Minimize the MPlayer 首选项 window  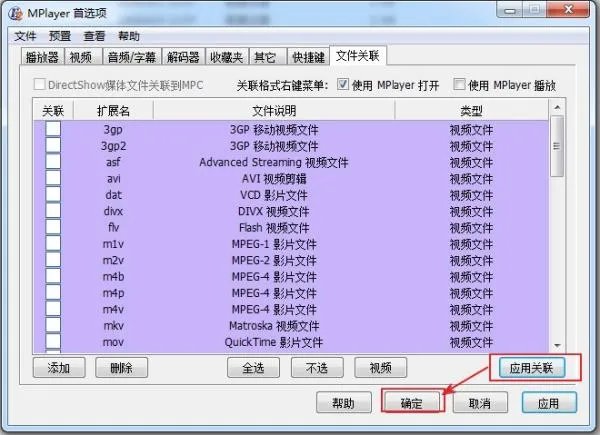tap(510, 9)
